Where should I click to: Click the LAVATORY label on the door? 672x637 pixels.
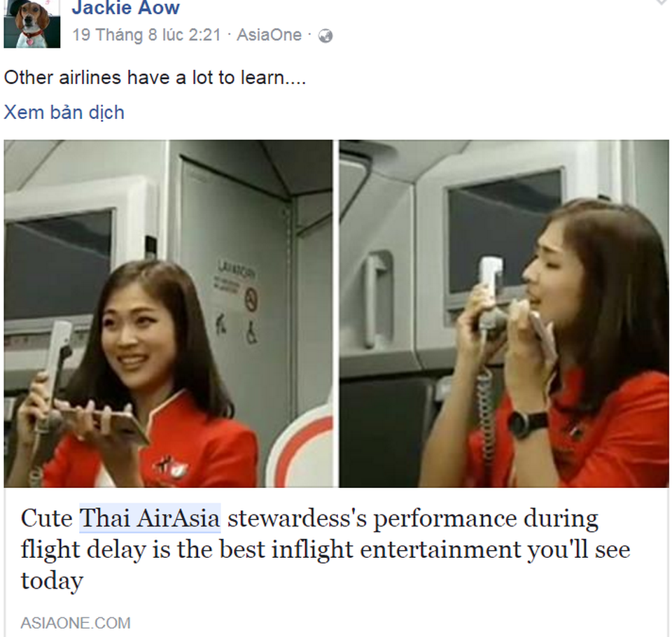tap(235, 270)
